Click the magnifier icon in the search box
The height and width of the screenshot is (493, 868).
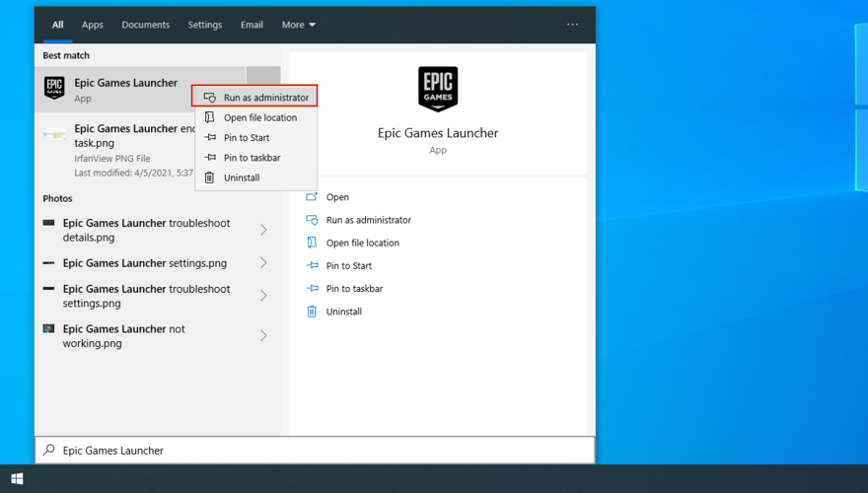[49, 450]
